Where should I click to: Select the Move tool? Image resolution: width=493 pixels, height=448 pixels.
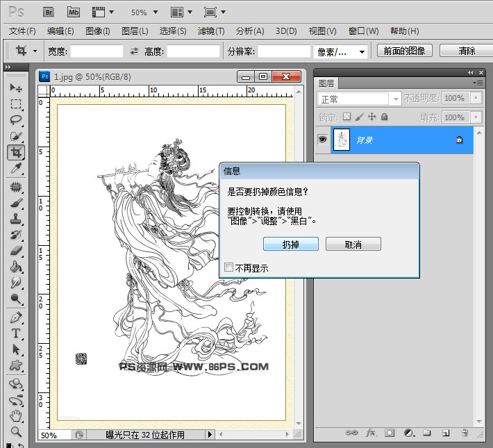click(16, 88)
